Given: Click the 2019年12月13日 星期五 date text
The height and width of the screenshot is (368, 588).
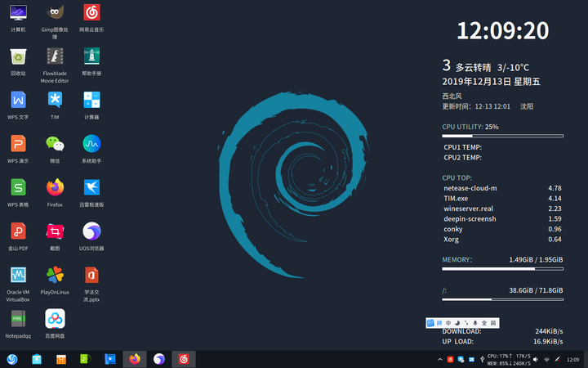Looking at the screenshot, I should (491, 82).
